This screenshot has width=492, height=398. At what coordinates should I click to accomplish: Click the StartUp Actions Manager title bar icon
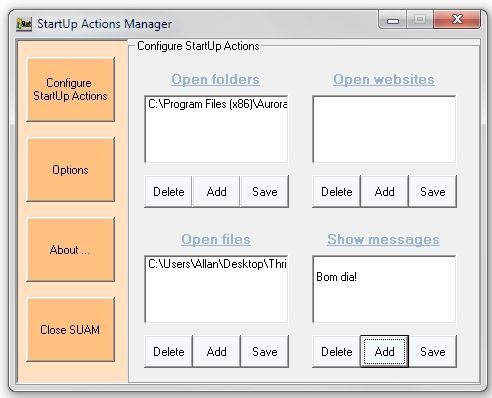pyautogui.click(x=24, y=24)
